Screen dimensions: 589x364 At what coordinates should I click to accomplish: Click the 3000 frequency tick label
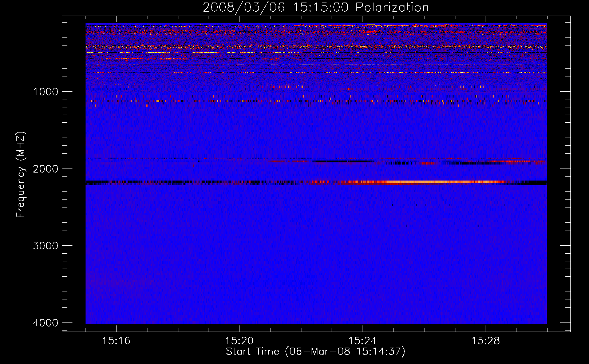[46, 246]
